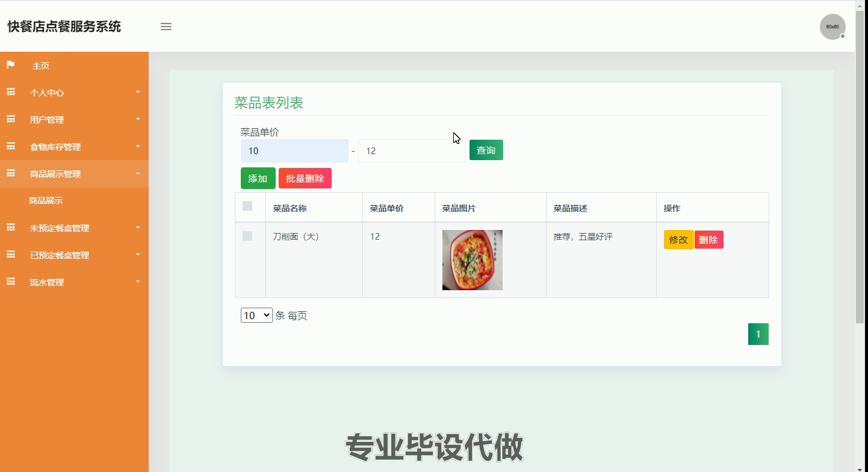Select 食物库存管理 label in the sidebar
Screen dimensions: 868x472
tap(55, 147)
